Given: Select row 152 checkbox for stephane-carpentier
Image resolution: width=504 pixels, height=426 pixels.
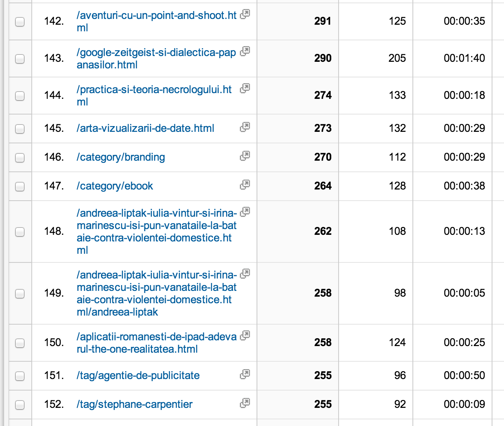Looking at the screenshot, I should 20,405.
